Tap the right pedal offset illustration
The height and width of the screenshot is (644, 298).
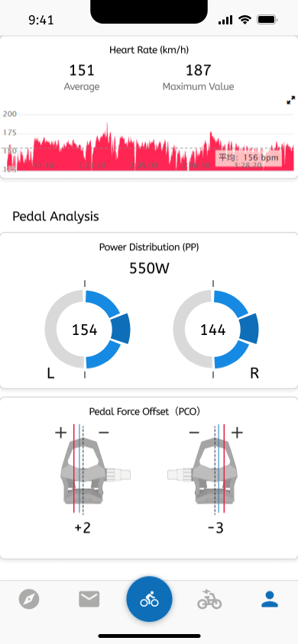click(x=202, y=469)
